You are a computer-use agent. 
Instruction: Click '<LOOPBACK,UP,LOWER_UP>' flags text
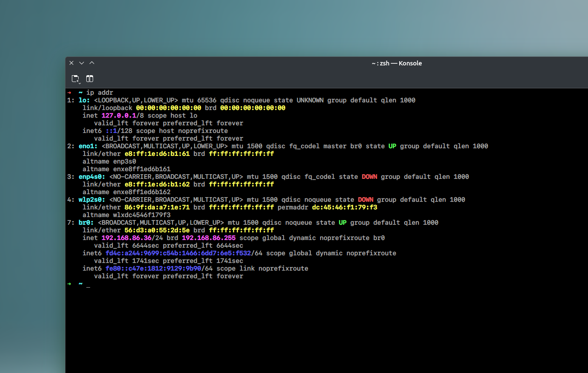click(136, 100)
